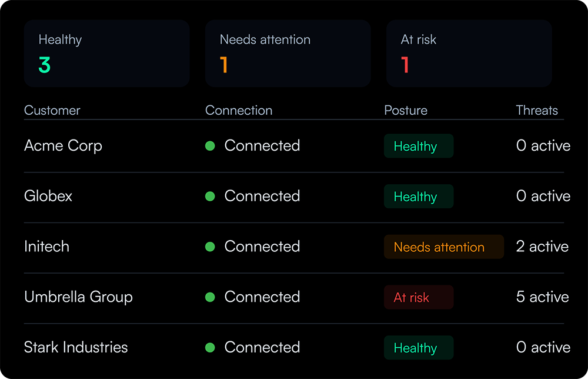The image size is (588, 379).
Task: Click Initech's green connection status dot
Action: [x=210, y=247]
